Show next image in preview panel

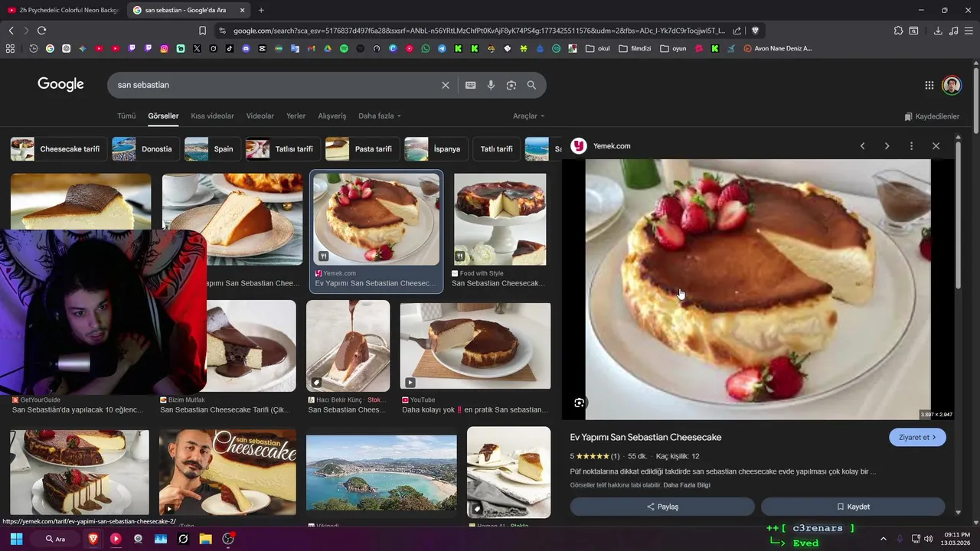click(887, 146)
